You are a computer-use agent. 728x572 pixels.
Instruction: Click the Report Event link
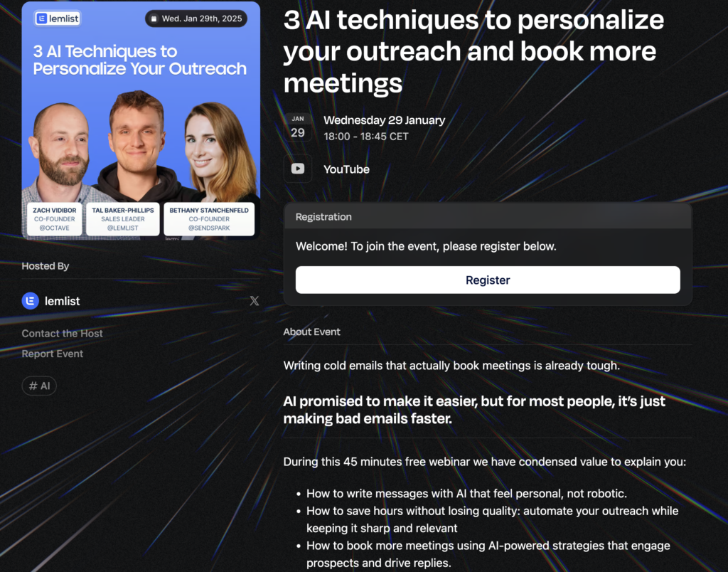(52, 354)
